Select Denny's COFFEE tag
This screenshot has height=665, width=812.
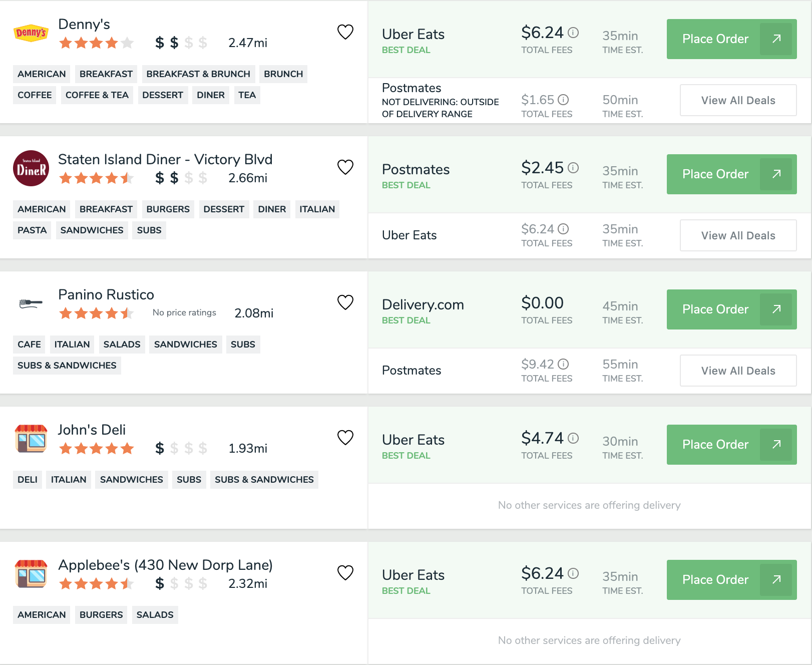click(x=35, y=95)
